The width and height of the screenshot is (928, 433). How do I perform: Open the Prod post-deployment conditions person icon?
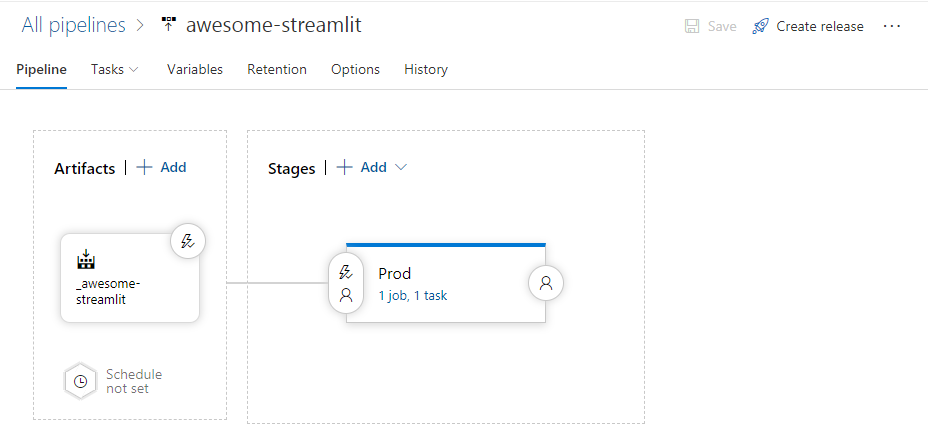coord(546,283)
